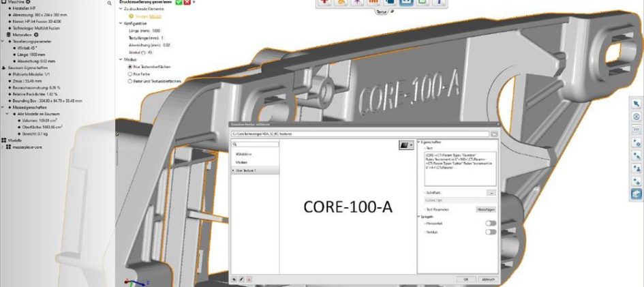Click the texture search input field

pos(258,145)
